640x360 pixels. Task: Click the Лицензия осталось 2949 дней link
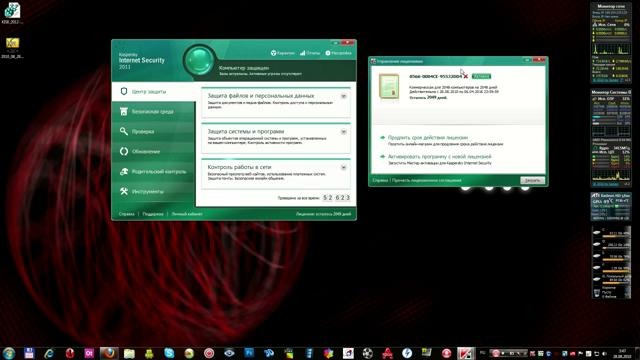(x=323, y=214)
